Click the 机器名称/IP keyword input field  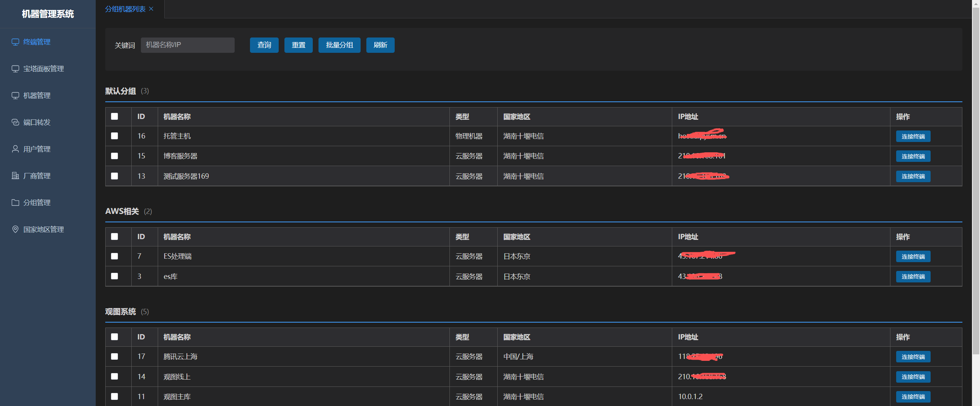pyautogui.click(x=188, y=45)
